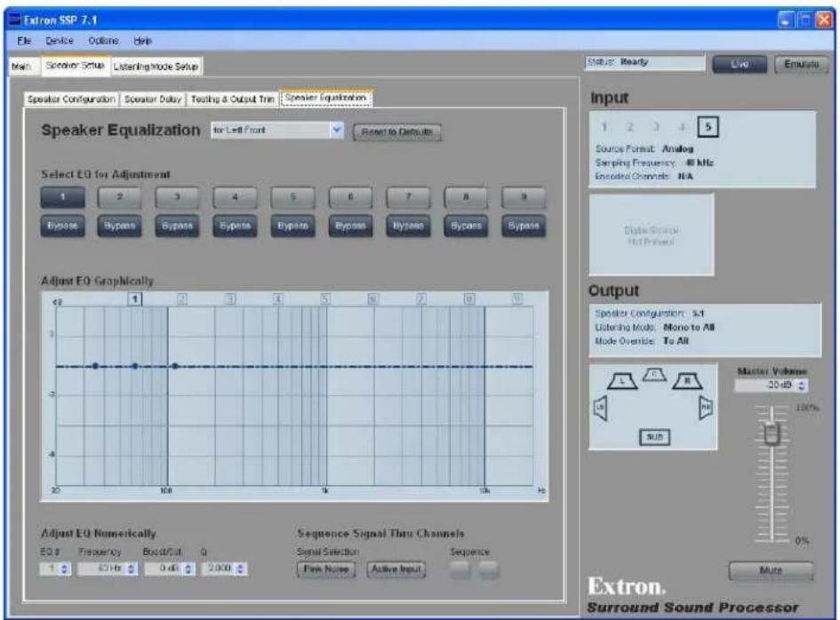Click the Master Volume slider handle
Image resolution: width=840 pixels, height=620 pixels.
[x=772, y=433]
